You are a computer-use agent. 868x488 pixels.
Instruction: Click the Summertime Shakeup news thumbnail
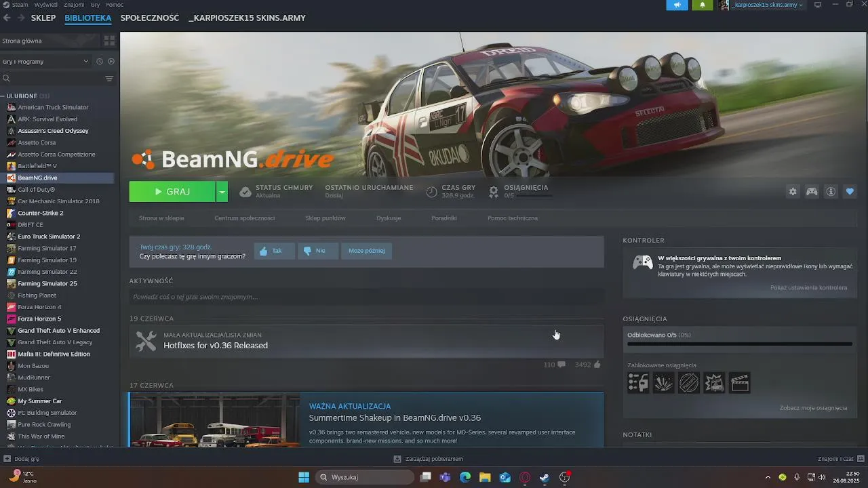coord(215,420)
